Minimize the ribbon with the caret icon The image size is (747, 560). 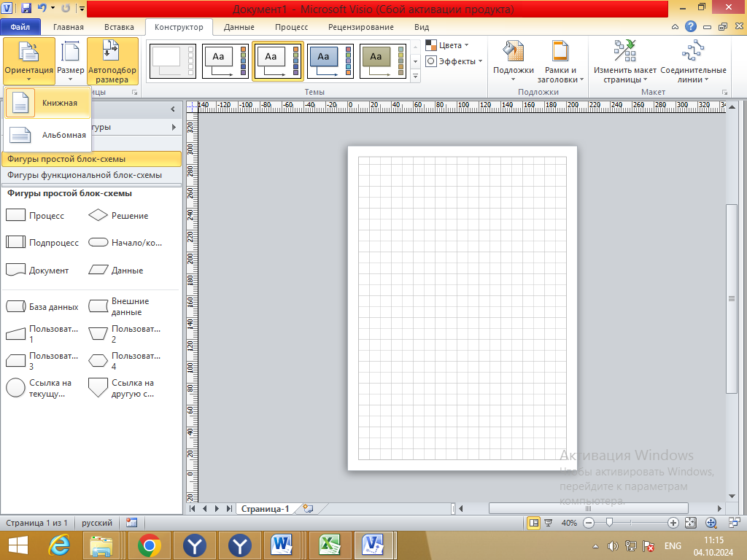click(675, 27)
